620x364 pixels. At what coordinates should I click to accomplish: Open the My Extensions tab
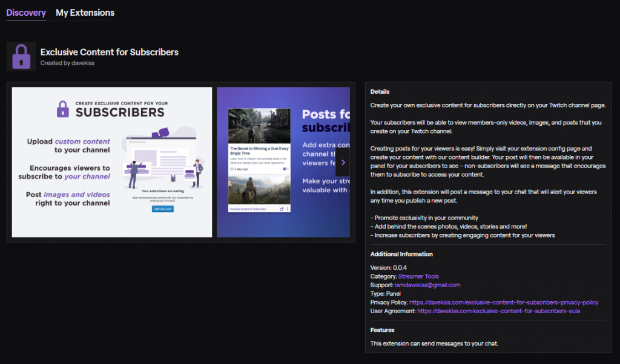click(x=85, y=13)
